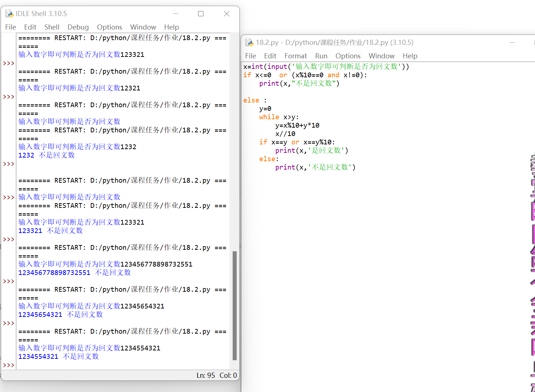Click the 'y=x%10+y*10' line in editor
The image size is (535, 392).
coord(297,125)
